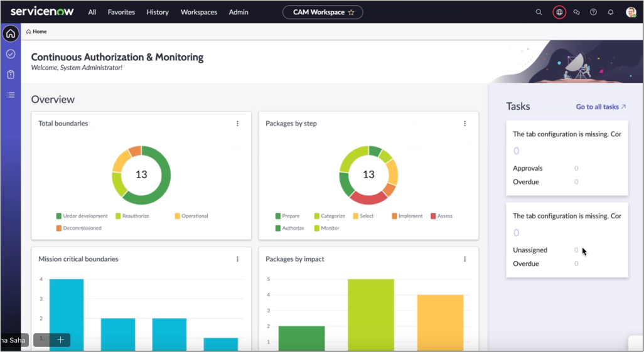Open the help question mark icon

[x=593, y=12]
